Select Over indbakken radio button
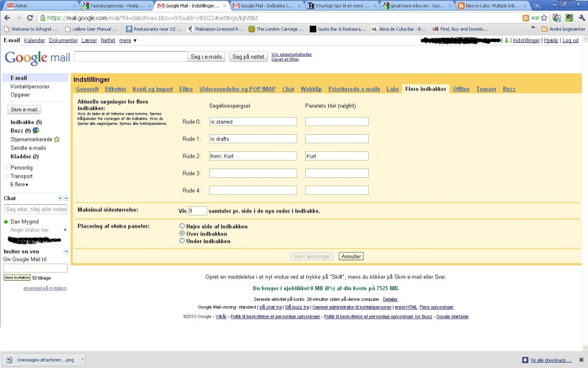The image size is (588, 368). [182, 233]
